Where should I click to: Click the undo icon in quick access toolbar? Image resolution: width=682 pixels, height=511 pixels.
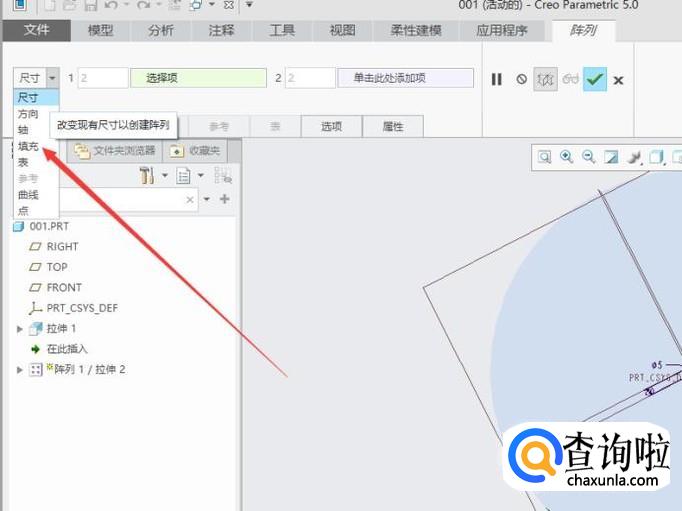tap(111, 4)
